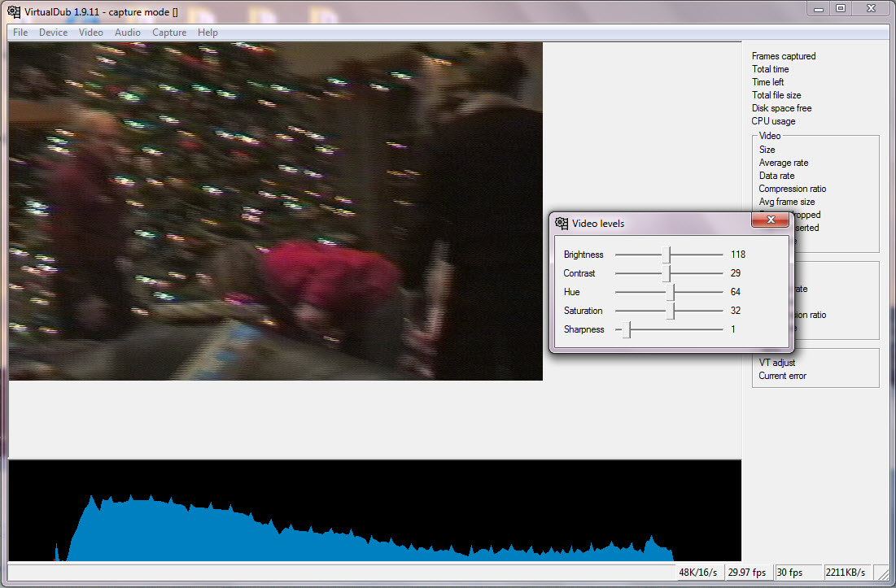Close the Video levels dialog

point(771,220)
